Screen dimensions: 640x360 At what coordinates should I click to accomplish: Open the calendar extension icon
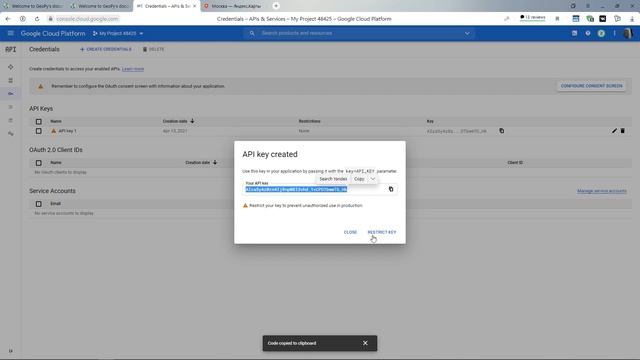(576, 19)
